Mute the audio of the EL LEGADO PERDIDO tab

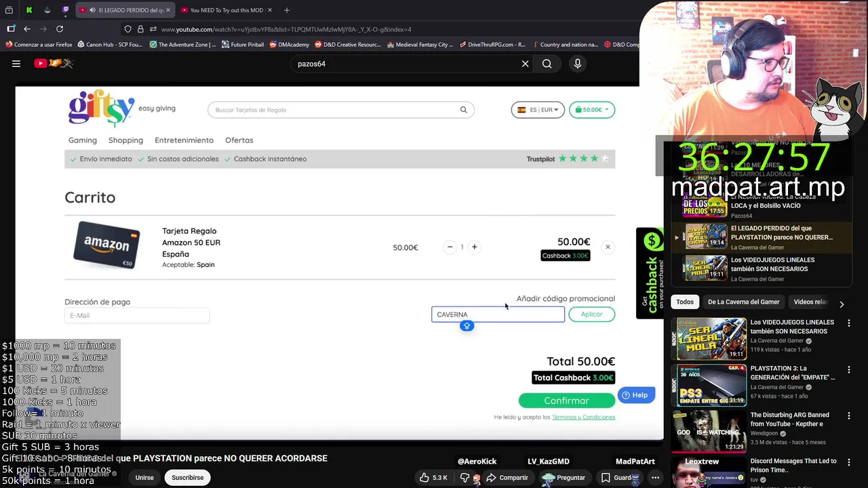(x=92, y=10)
